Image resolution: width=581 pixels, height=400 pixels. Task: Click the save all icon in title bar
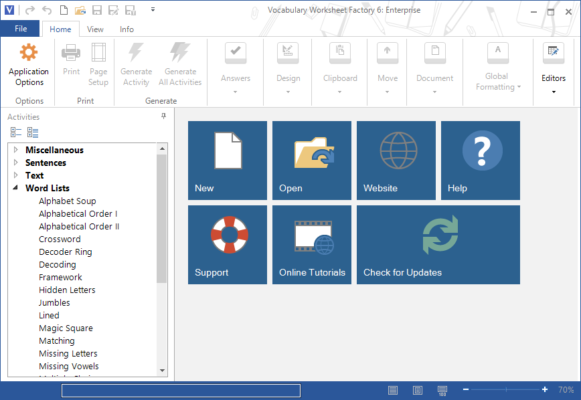coord(130,10)
